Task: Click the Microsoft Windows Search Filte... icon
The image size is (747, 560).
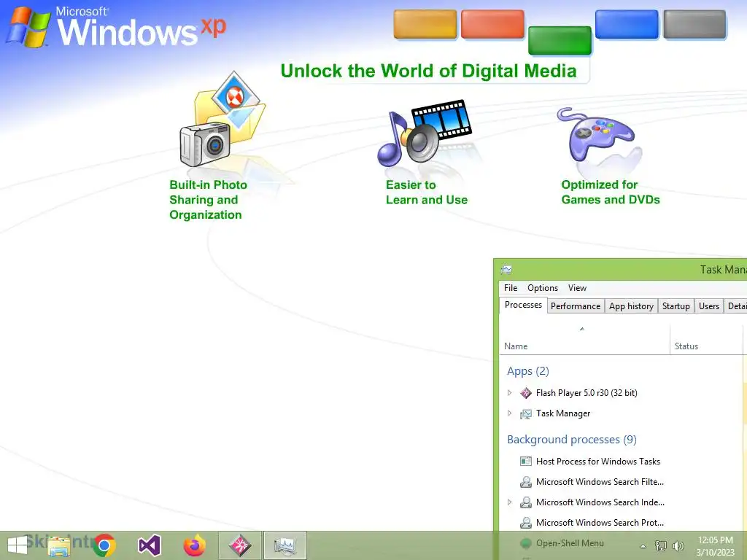Action: pos(526,482)
